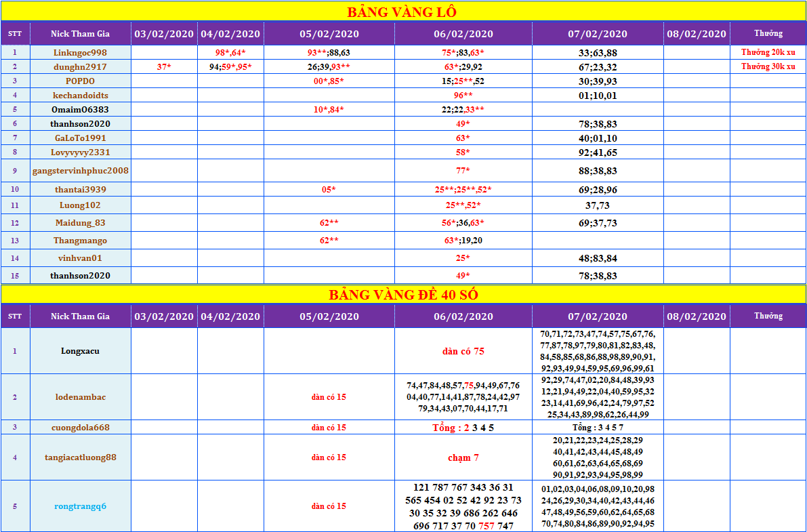Select the cell '69;37,73'
807x532 pixels.
click(598, 223)
